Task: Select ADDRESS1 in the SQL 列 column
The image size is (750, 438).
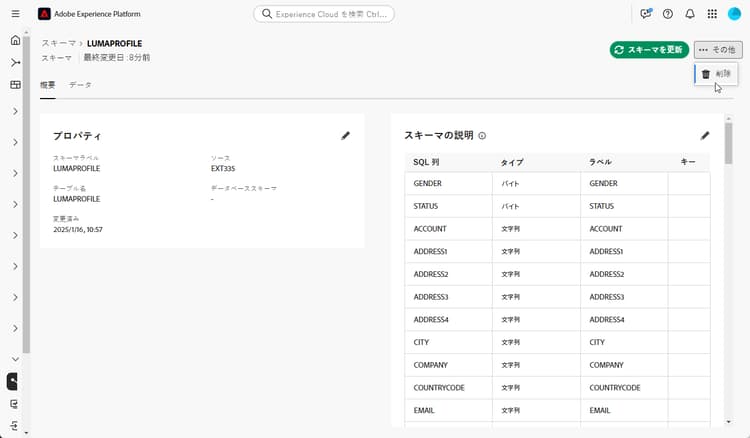Action: click(x=430, y=252)
